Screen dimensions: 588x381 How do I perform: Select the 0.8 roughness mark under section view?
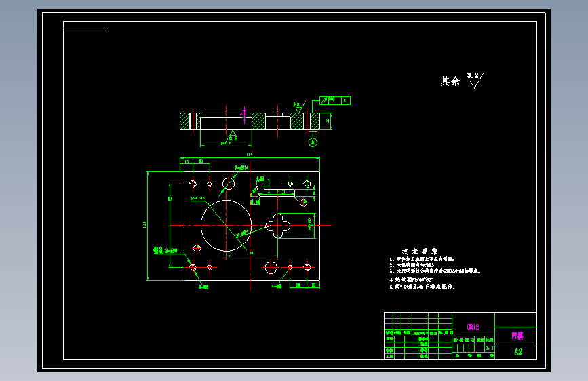[233, 136]
